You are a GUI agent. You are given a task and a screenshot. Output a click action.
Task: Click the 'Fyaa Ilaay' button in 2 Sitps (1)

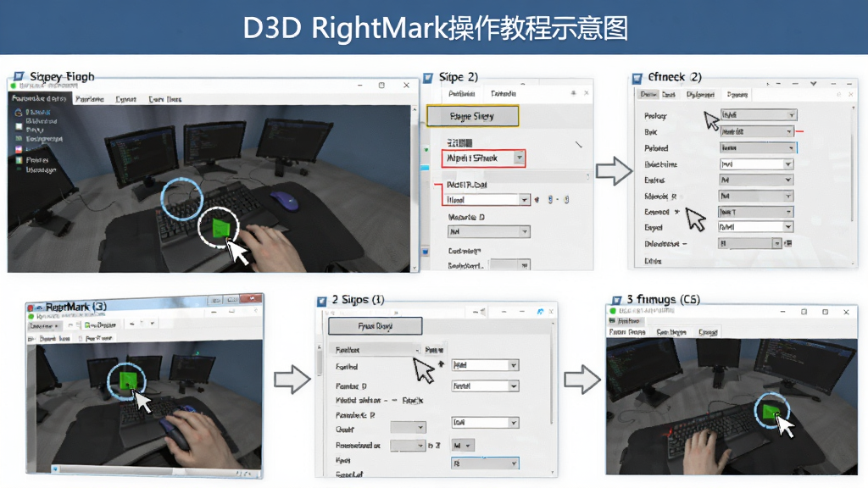click(x=376, y=326)
